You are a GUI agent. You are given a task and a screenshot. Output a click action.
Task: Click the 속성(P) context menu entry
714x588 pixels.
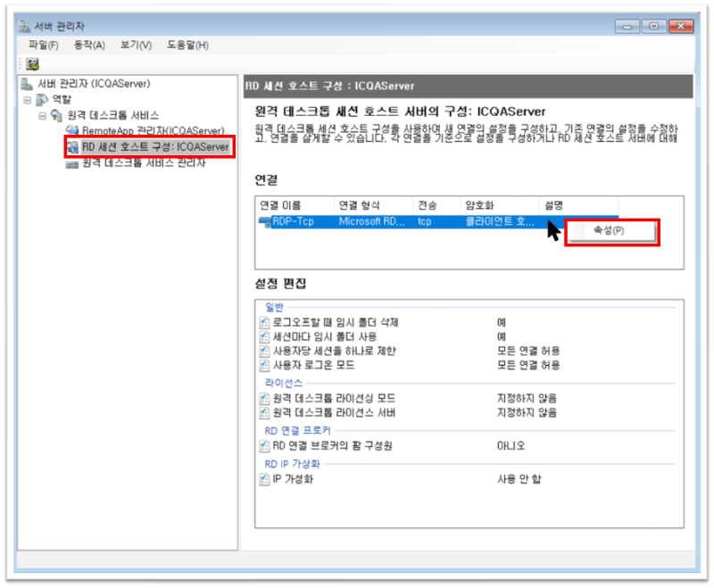(609, 231)
